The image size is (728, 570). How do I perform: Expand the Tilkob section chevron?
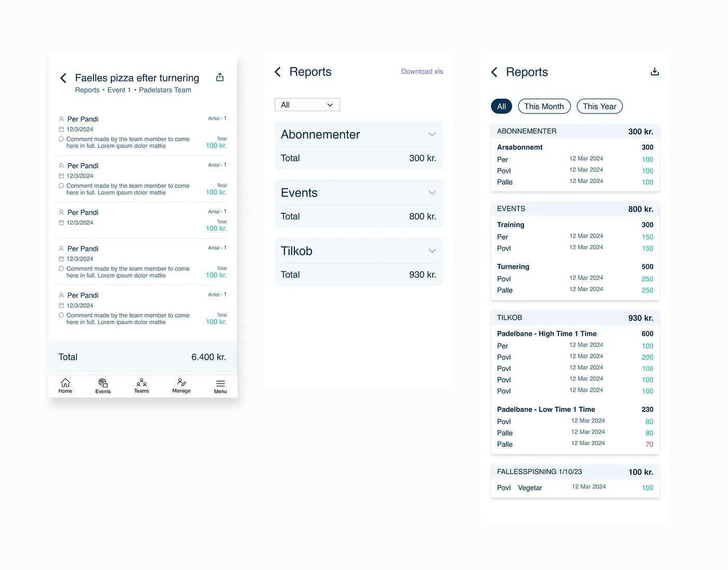click(x=432, y=251)
